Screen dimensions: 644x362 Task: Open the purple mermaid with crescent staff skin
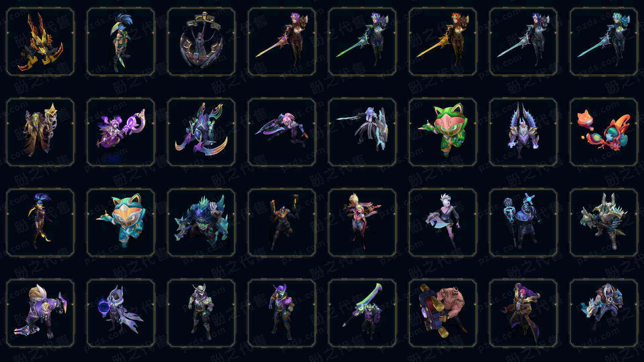pyautogui.click(x=121, y=132)
